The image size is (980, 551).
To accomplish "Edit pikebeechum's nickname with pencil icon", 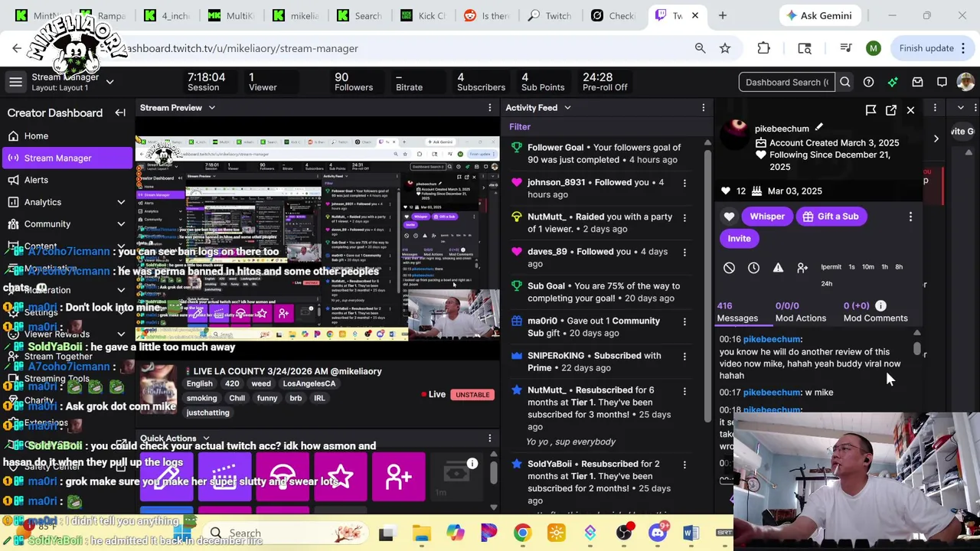I will coord(818,128).
